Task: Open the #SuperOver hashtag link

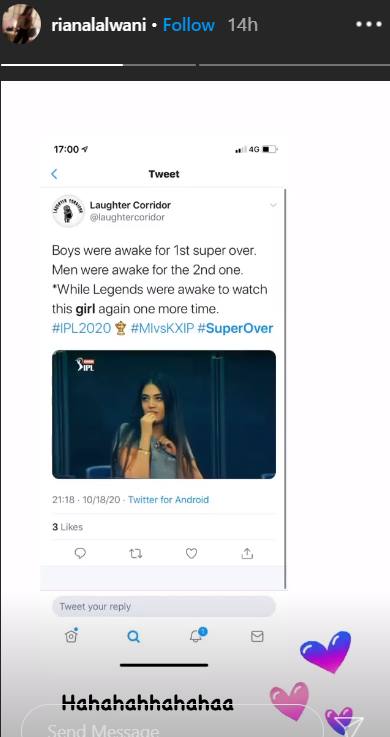Action: [x=235, y=328]
